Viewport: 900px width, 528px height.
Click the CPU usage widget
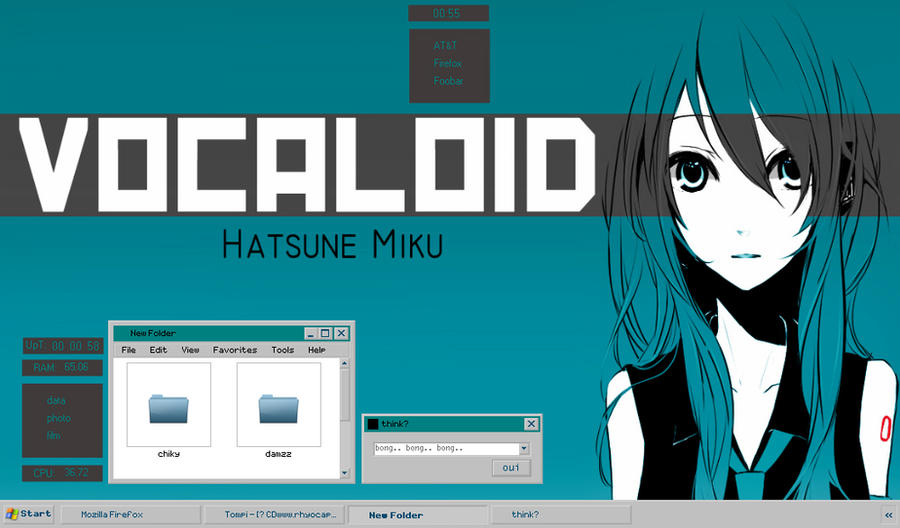(62, 473)
